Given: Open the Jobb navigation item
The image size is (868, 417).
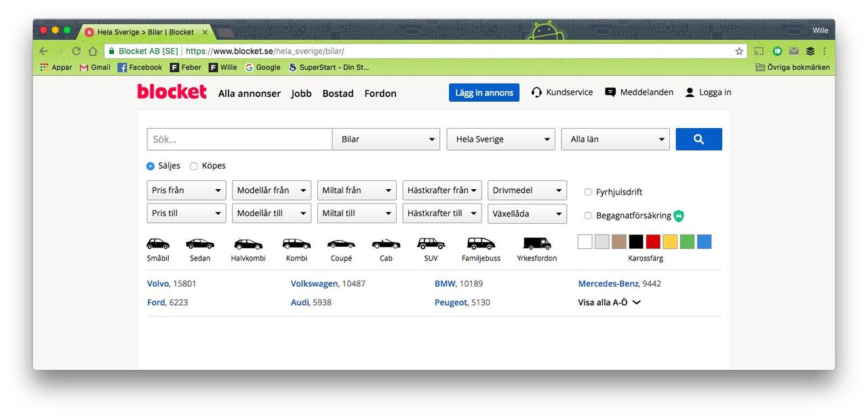Looking at the screenshot, I should click(301, 94).
